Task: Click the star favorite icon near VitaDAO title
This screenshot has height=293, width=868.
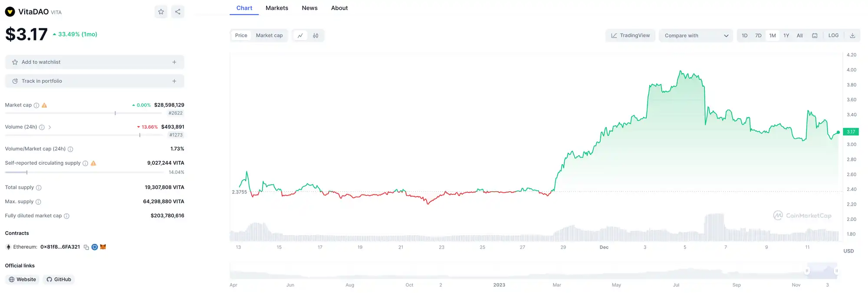Action: 161,12
